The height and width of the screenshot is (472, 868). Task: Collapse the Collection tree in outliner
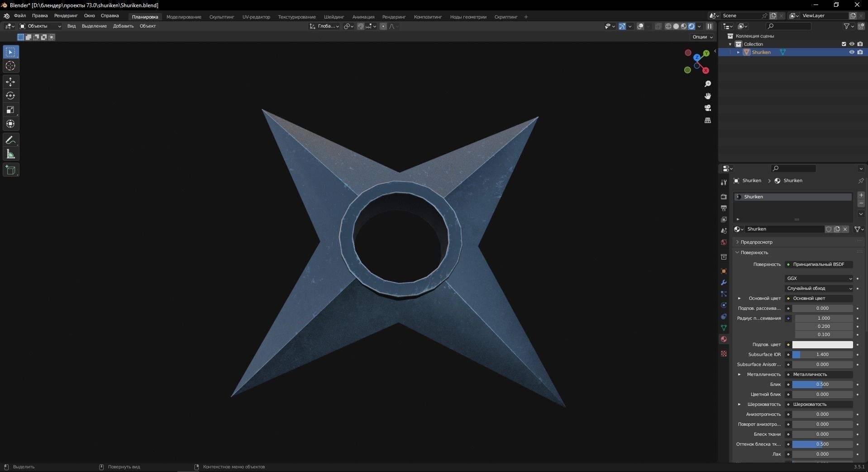pos(730,44)
